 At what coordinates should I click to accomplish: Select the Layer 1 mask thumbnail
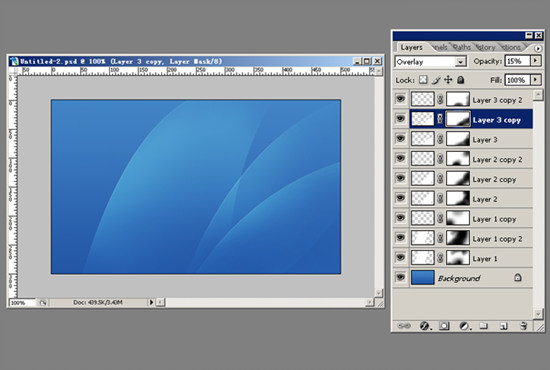click(x=458, y=258)
